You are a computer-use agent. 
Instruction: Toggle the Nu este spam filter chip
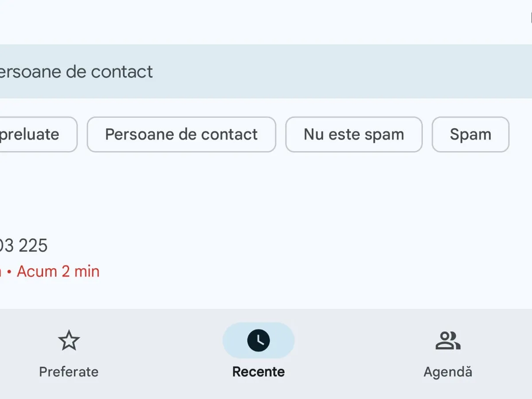click(354, 134)
